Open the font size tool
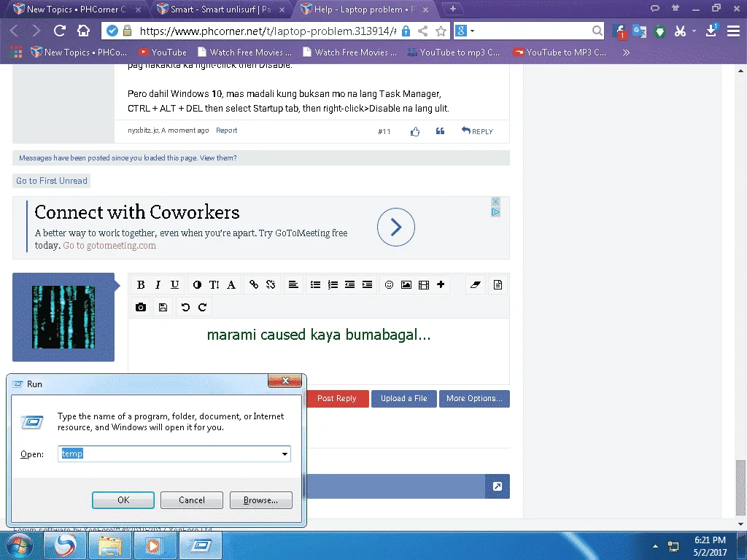The width and height of the screenshot is (747, 560). pos(214,285)
